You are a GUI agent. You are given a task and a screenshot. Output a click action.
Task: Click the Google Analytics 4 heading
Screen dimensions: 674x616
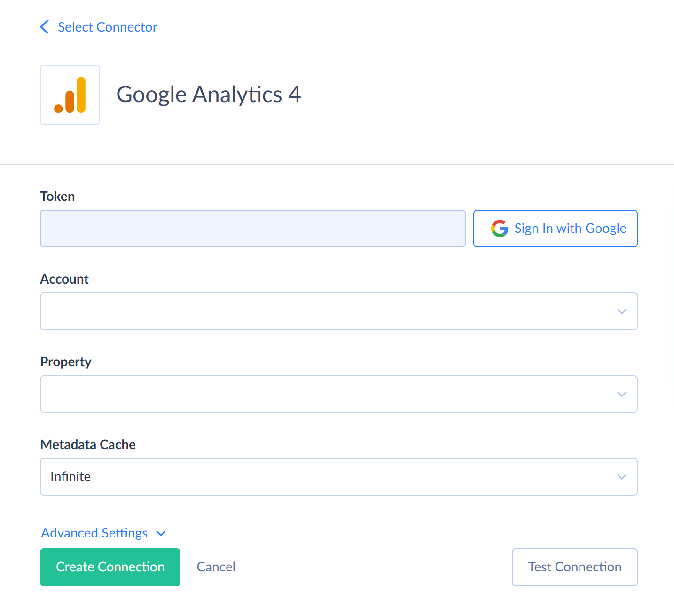tap(209, 95)
